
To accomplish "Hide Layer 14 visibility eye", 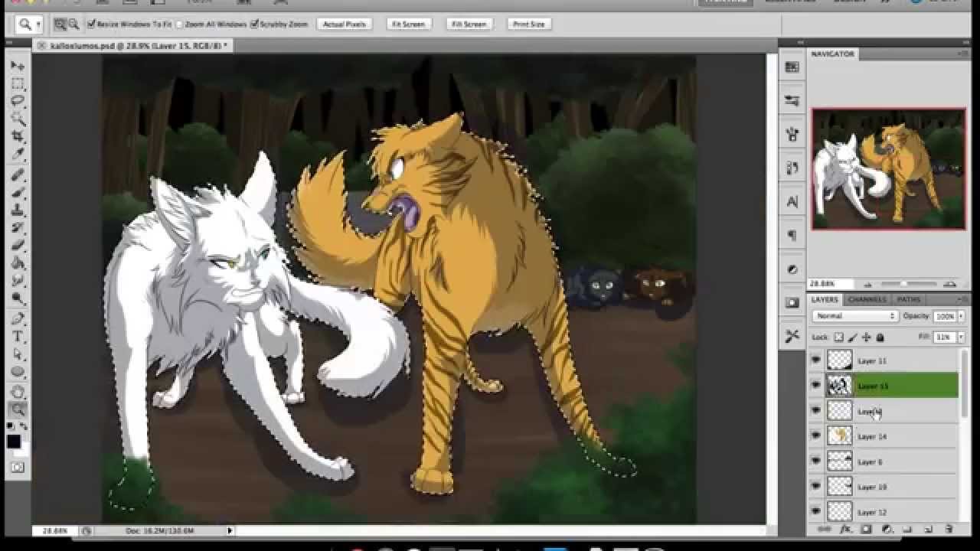I will [x=816, y=436].
